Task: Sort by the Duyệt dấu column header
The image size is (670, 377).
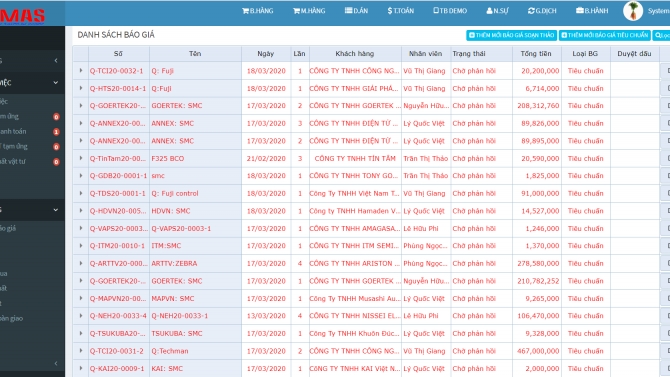Action: [x=634, y=53]
